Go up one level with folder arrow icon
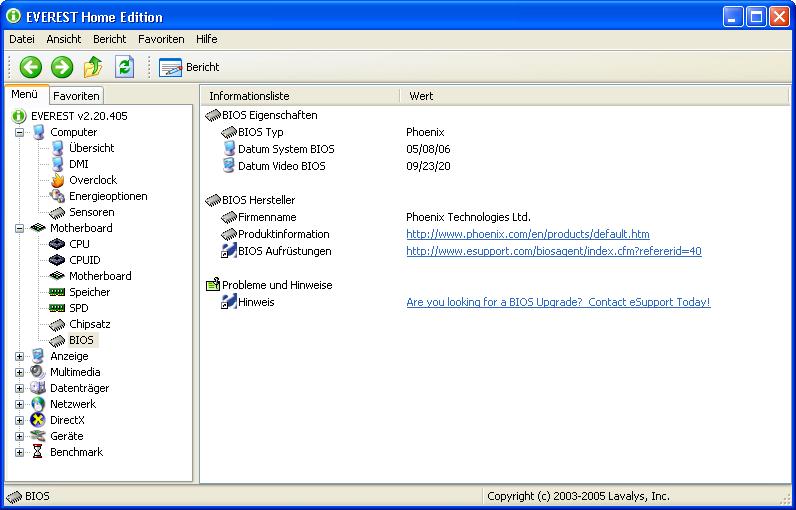 click(x=93, y=67)
